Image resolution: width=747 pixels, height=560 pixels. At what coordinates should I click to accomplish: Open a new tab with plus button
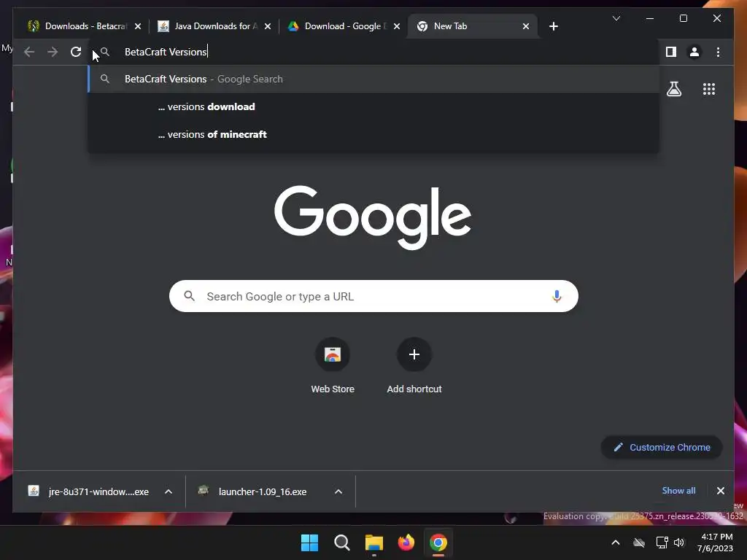point(553,26)
